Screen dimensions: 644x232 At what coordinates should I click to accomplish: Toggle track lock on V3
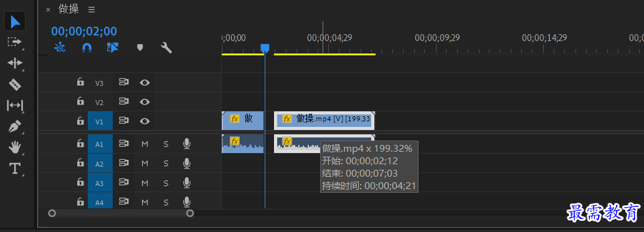[x=80, y=82]
